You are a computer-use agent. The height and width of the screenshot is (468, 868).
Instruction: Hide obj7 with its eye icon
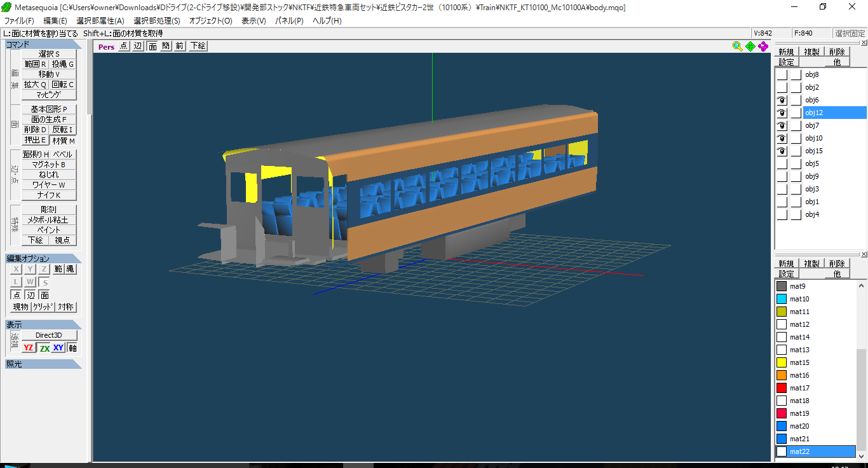coord(782,125)
